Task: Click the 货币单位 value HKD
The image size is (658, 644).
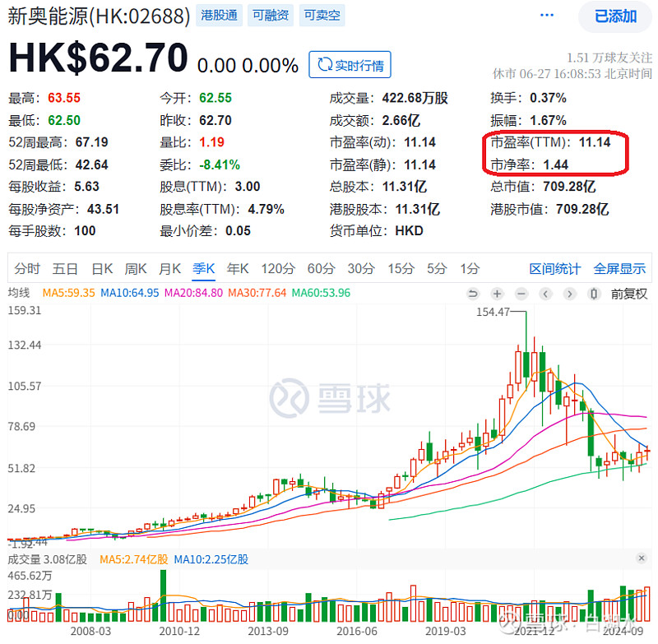Action: 409,231
